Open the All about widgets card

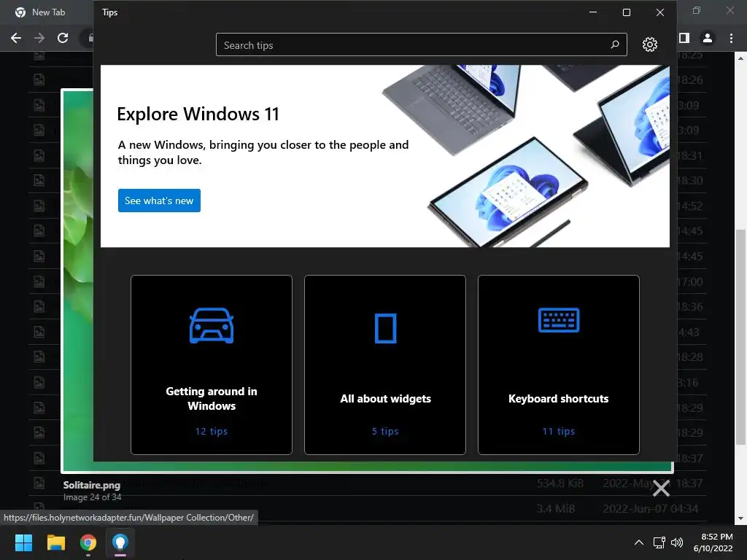point(385,365)
